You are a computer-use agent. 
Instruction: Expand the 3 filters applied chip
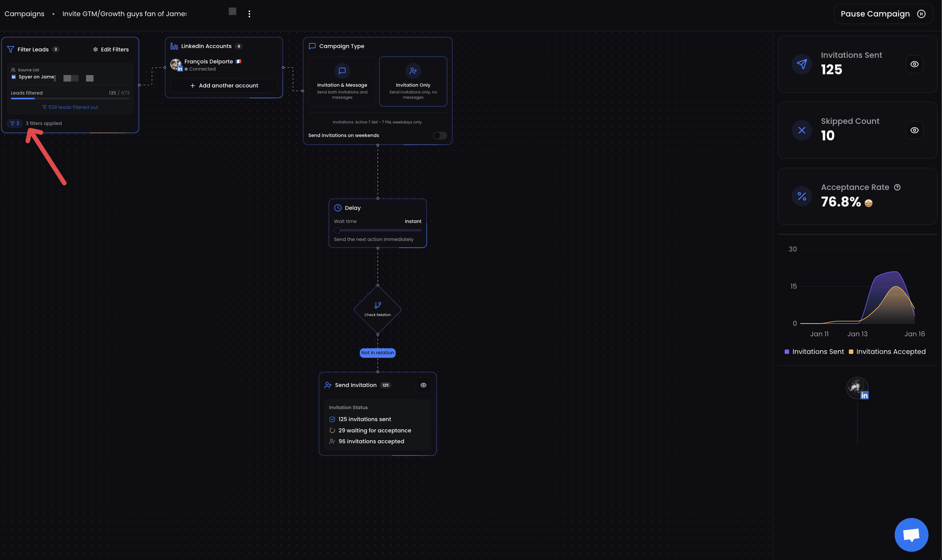tap(14, 123)
